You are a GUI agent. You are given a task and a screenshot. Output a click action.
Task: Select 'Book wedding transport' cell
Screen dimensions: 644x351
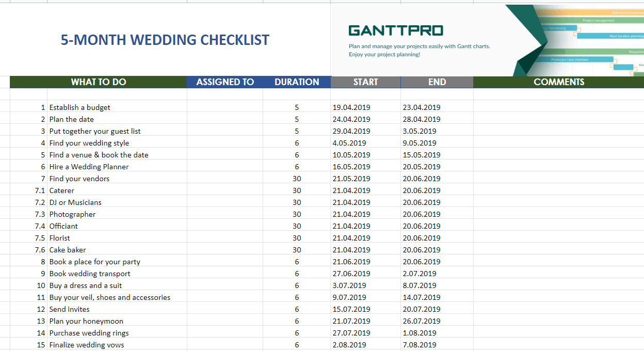[117, 274]
